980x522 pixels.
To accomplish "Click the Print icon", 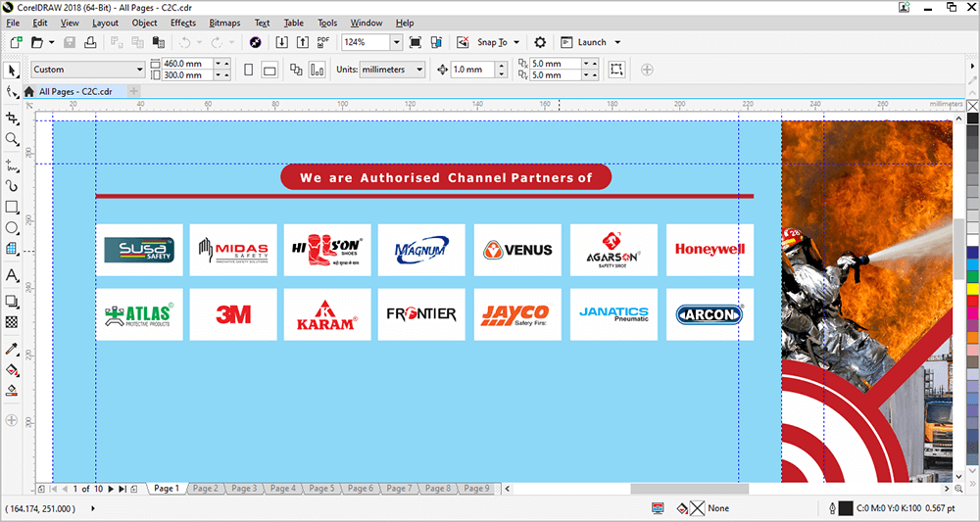I will [x=90, y=42].
